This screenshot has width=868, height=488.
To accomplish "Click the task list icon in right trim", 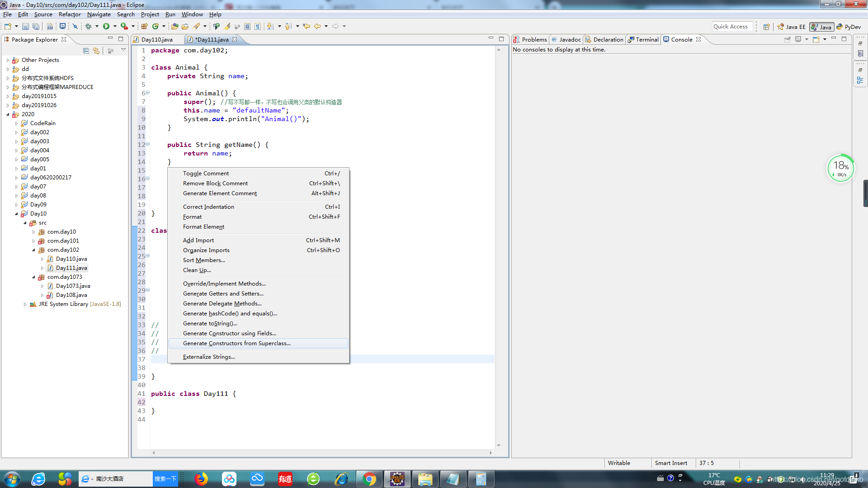I will click(x=860, y=53).
